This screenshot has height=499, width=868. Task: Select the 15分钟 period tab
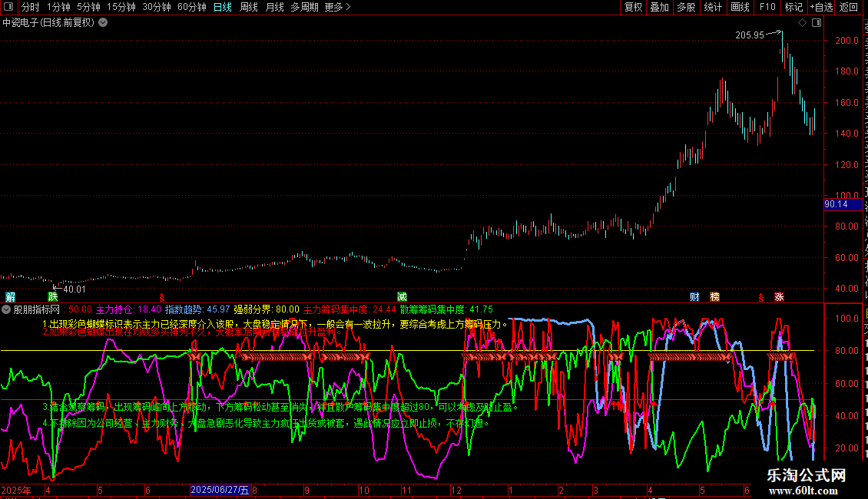[121, 7]
